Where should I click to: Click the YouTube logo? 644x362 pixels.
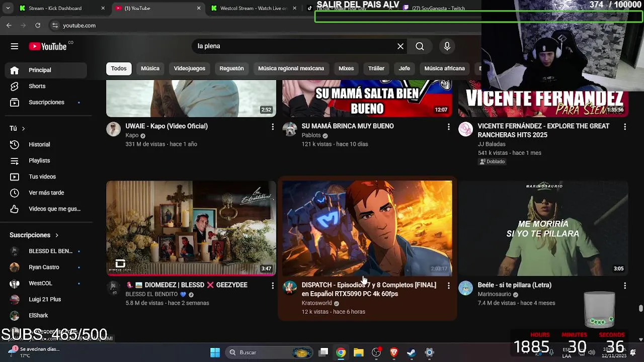(48, 46)
